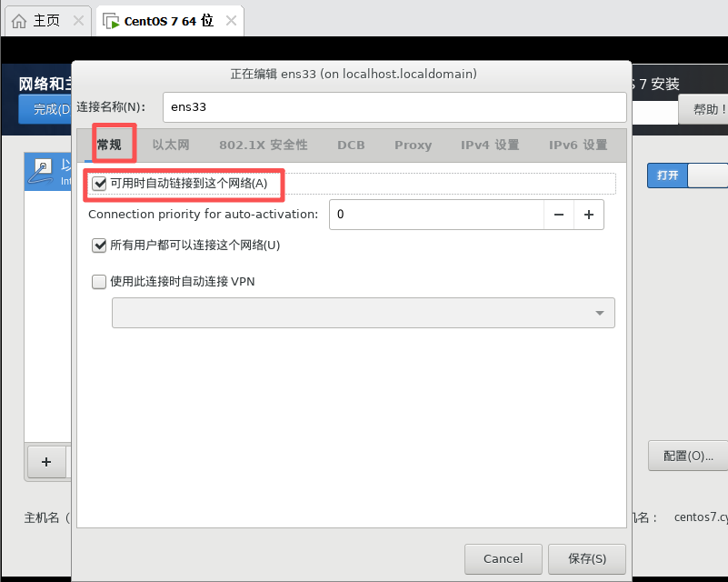Toggle 所有用户都可以连接这个网络 checkbox
728x582 pixels.
pos(99,246)
